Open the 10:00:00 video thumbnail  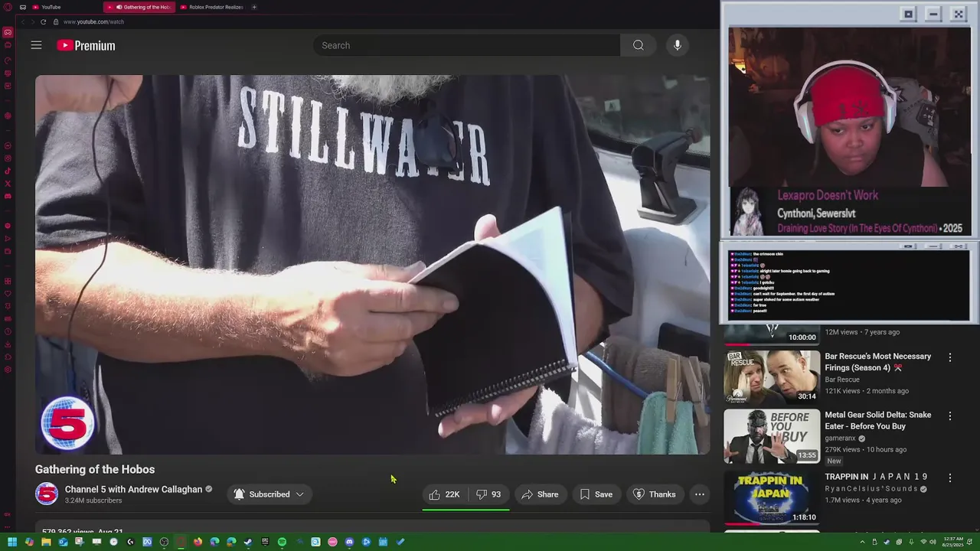pyautogui.click(x=772, y=334)
